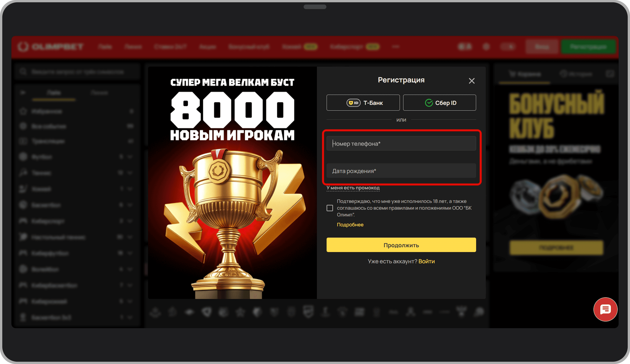Follow the Войти login link
The height and width of the screenshot is (364, 630).
(427, 261)
